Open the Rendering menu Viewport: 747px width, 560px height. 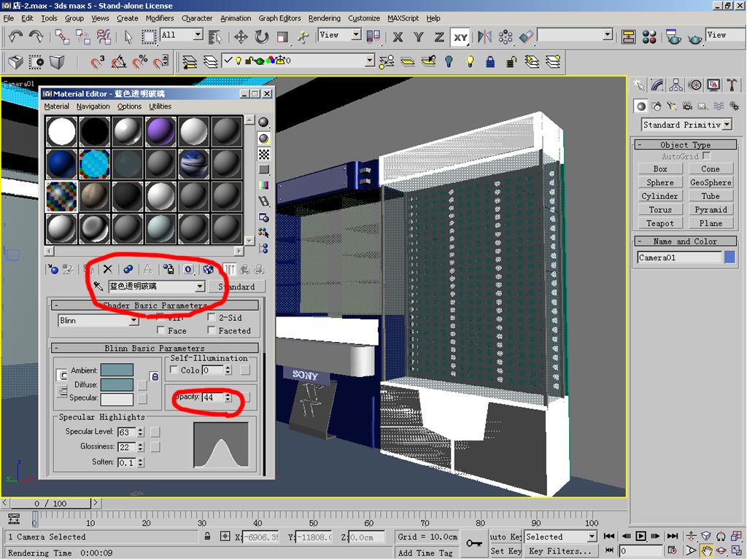click(x=324, y=18)
